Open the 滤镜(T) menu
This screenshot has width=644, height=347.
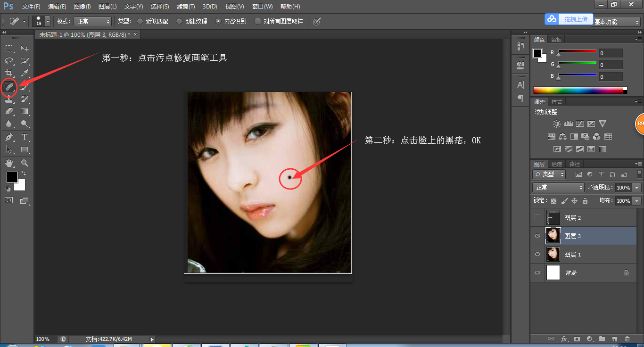186,7
